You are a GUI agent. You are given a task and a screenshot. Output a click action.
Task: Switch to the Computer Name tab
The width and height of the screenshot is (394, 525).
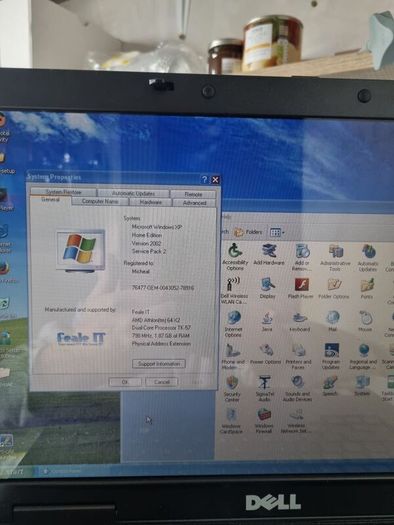click(100, 201)
